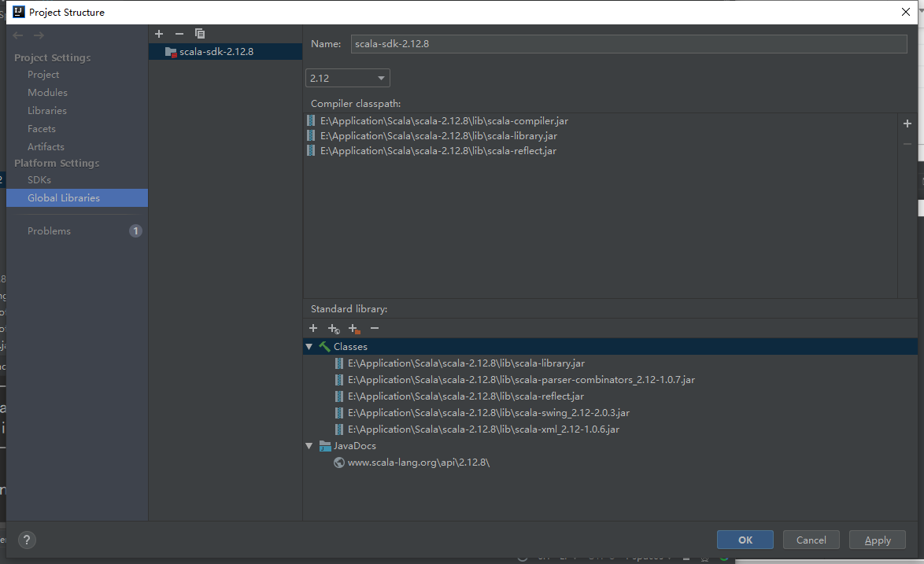Screen dimensions: 924x564
Task: Click the Classes hammer icon
Action: pyautogui.click(x=325, y=347)
